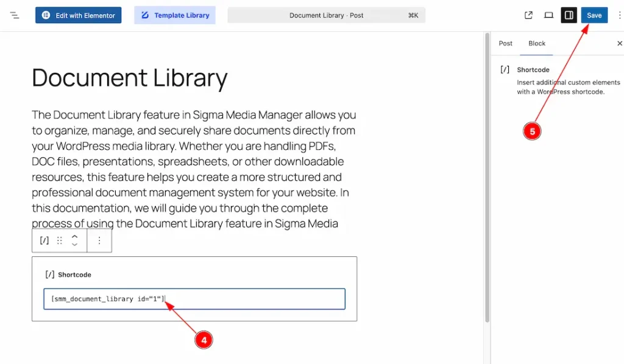Viewport: 624px width, 364px height.
Task: Click the Shortcode icon in sidebar
Action: point(505,69)
